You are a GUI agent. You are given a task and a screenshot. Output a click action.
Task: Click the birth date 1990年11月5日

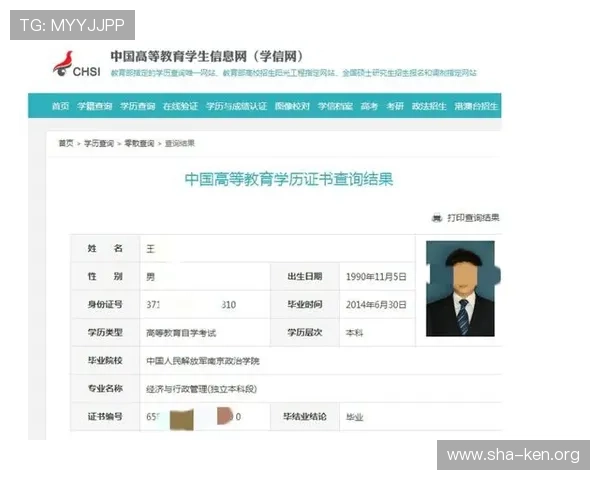(376, 277)
